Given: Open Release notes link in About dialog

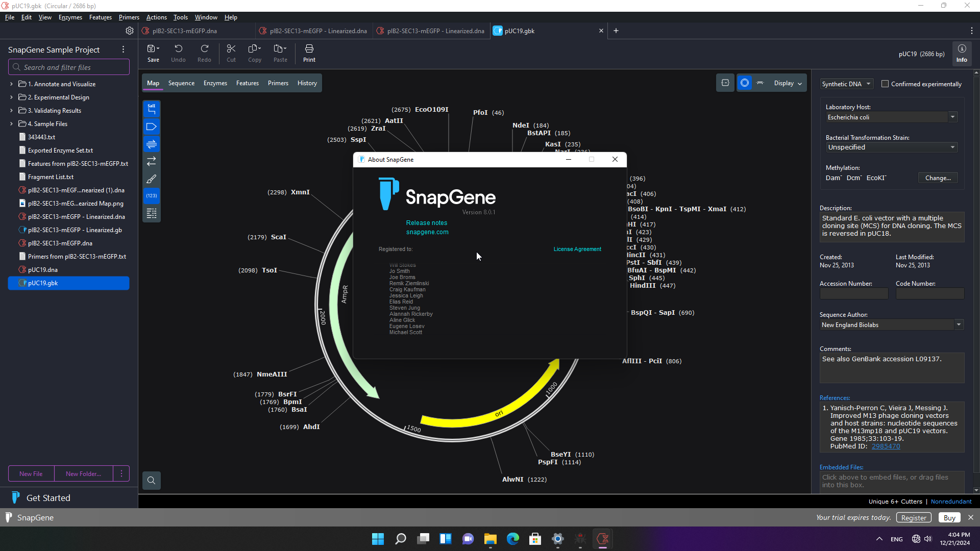Looking at the screenshot, I should [427, 223].
